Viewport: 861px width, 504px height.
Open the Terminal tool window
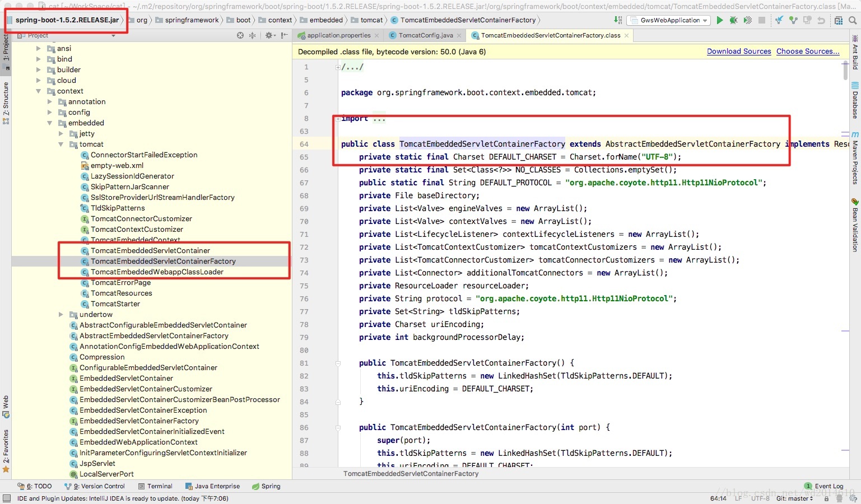pyautogui.click(x=155, y=486)
